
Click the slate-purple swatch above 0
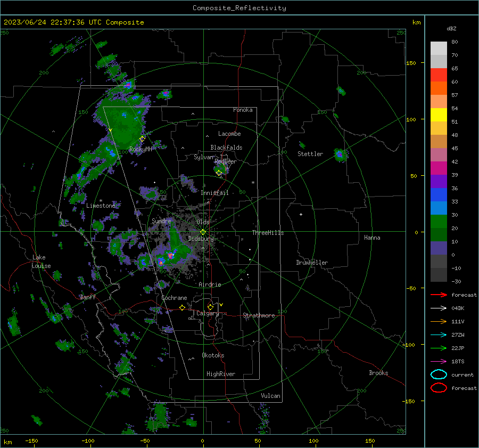click(x=439, y=248)
